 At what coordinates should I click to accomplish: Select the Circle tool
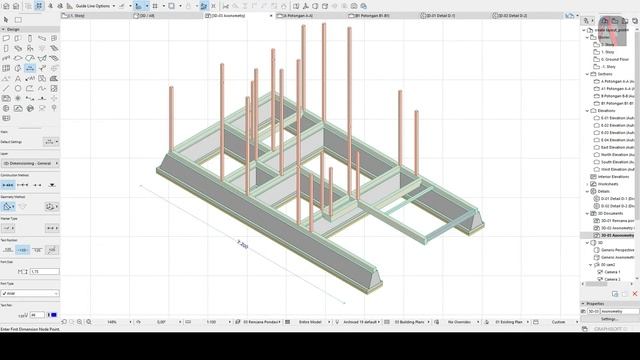(18, 88)
